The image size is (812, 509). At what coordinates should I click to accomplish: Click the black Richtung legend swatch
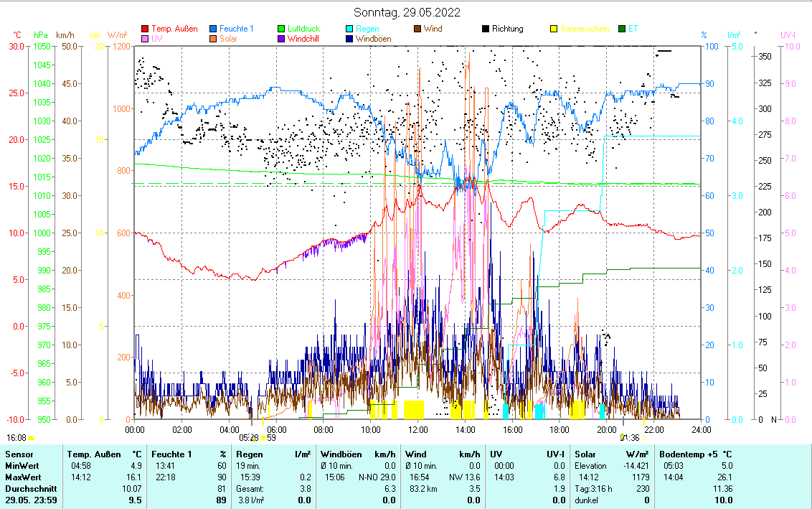486,29
